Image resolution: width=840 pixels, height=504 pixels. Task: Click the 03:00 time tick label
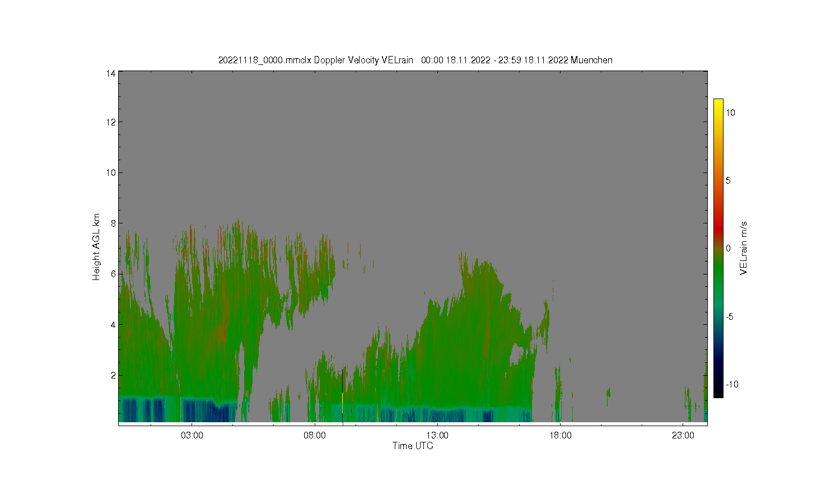[x=192, y=435]
